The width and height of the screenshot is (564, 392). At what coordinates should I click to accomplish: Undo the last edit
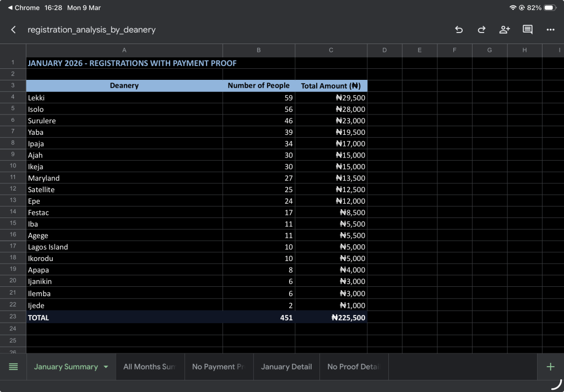459,30
